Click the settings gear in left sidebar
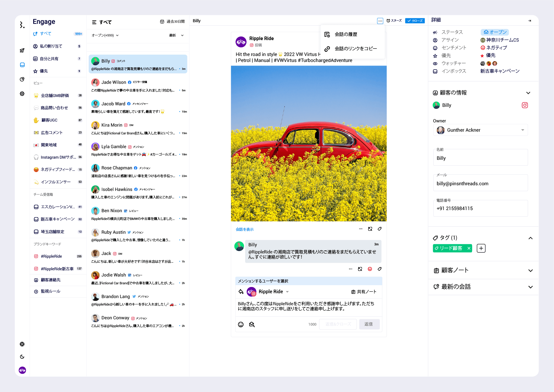The image size is (554, 392). pyautogui.click(x=22, y=94)
